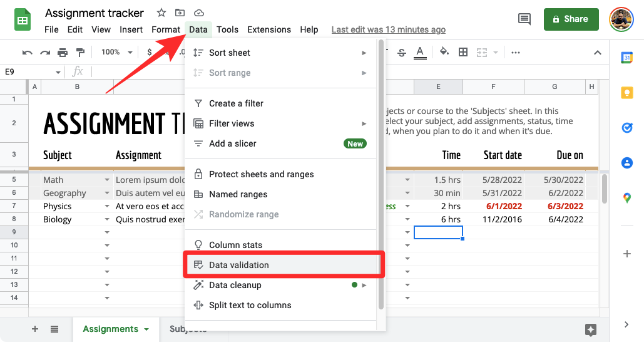The width and height of the screenshot is (644, 342).
Task: Select Create a filter menu entry
Action: click(x=236, y=103)
